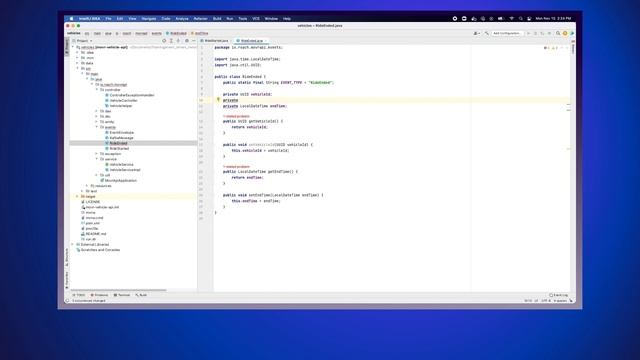Open the VCS menu
Image resolution: width=640 pixels, height=360 pixels.
click(x=256, y=18)
